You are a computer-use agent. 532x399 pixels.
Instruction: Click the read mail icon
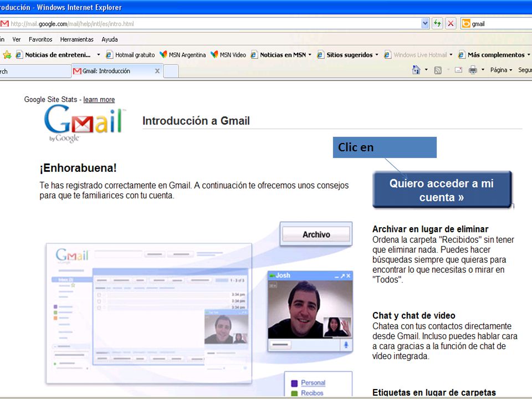click(x=458, y=70)
